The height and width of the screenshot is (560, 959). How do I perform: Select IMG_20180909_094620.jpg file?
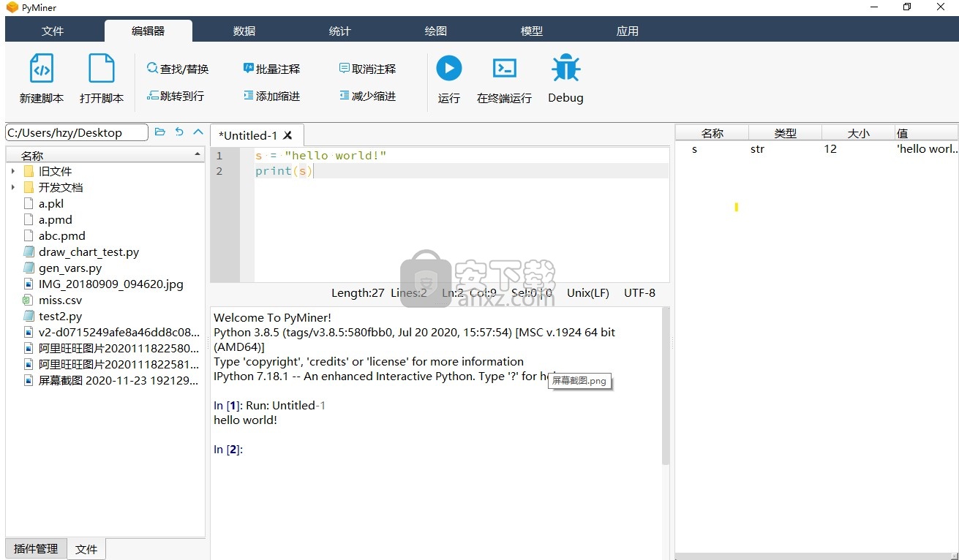(x=111, y=284)
